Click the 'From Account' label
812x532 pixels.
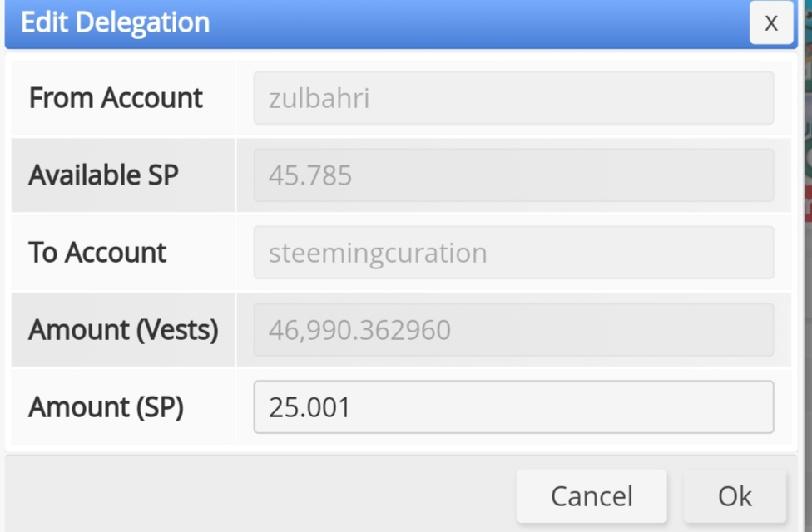(x=116, y=98)
